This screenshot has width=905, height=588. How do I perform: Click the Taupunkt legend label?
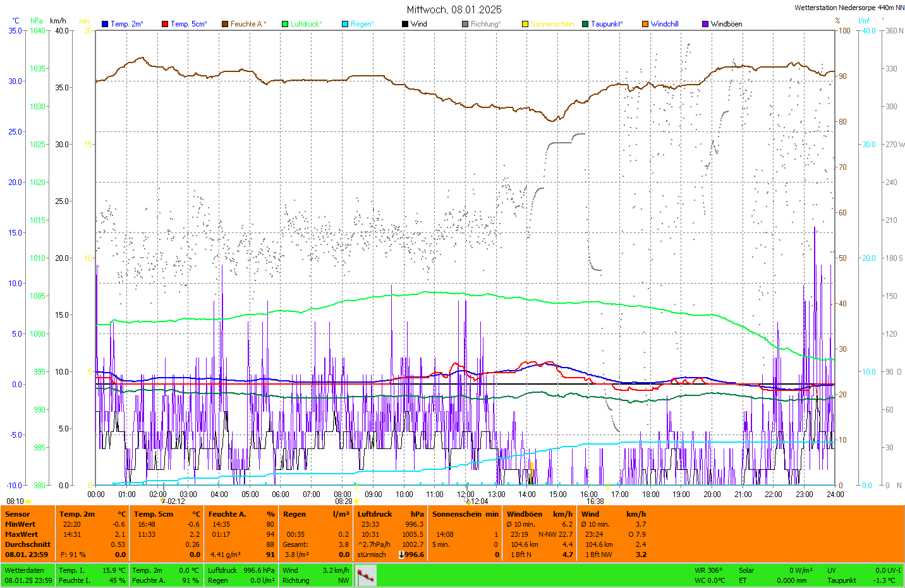[x=607, y=24]
